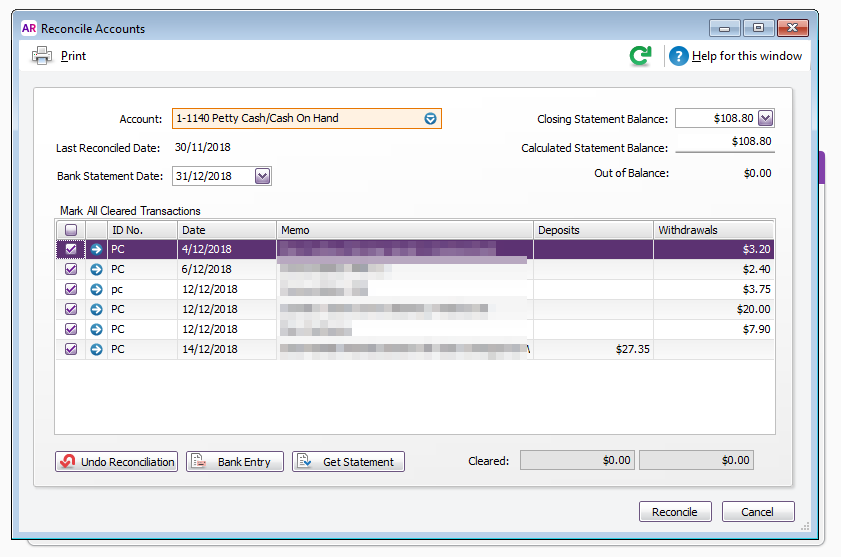Open the Bank Statement Date calendar dropdown
Screen dimensions: 841x557
pos(262,176)
